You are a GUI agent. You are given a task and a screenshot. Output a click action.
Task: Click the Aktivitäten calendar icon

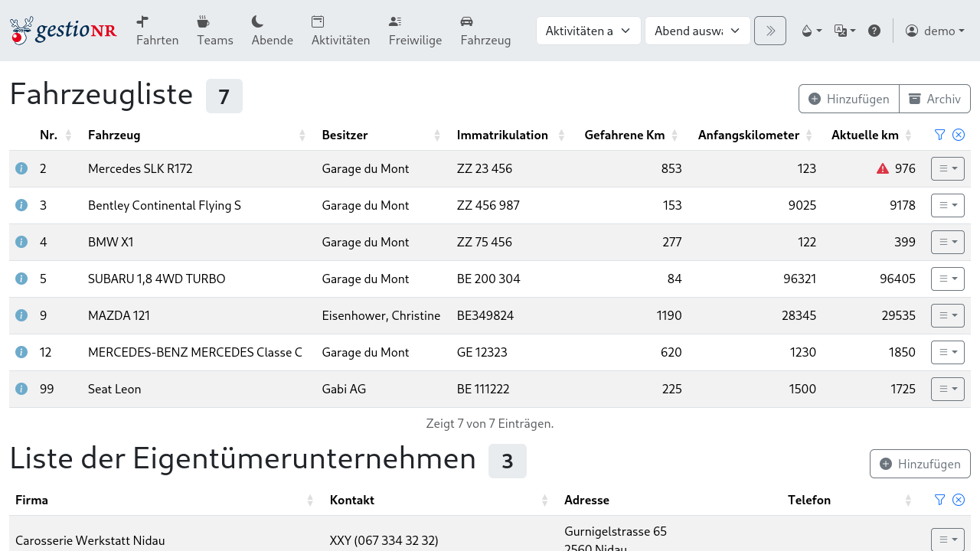pos(318,20)
